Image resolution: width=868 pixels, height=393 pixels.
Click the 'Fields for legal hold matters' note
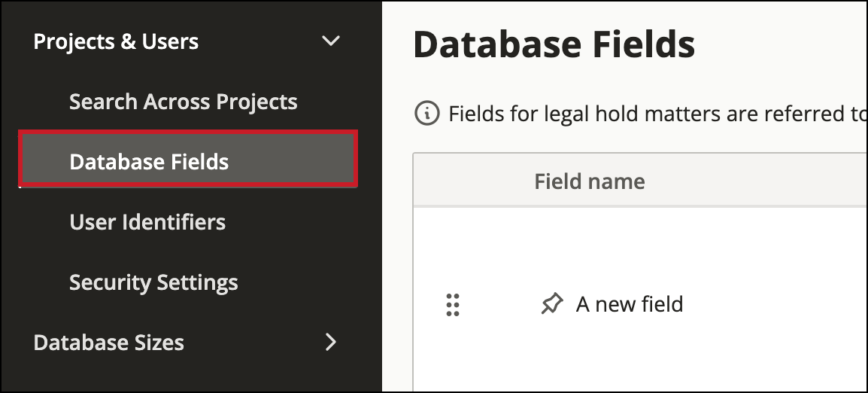click(657, 114)
